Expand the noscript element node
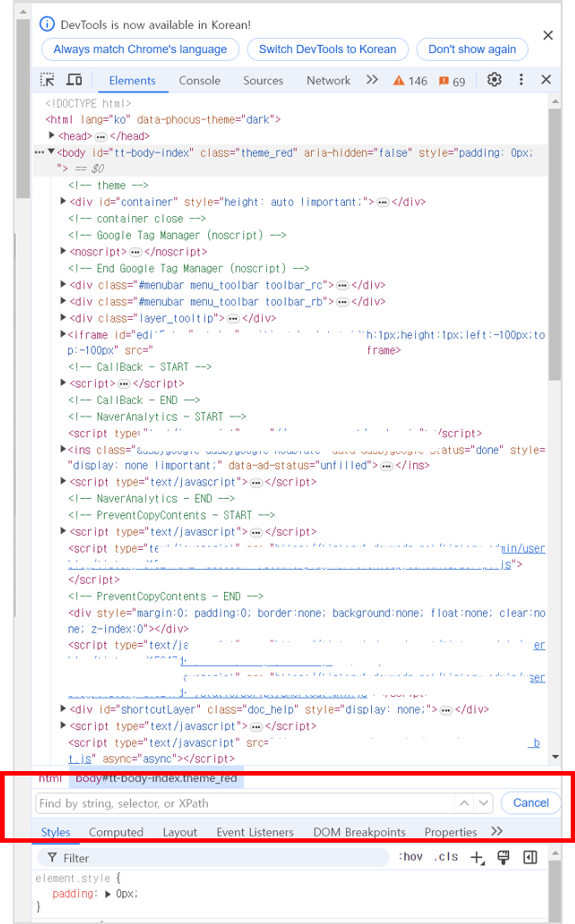This screenshot has width=575, height=924. pos(63,251)
